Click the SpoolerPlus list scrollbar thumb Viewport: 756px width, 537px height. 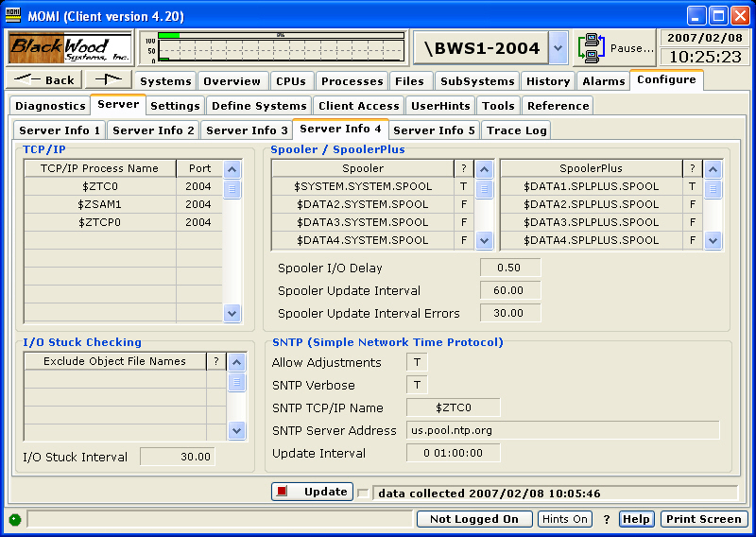pos(713,188)
